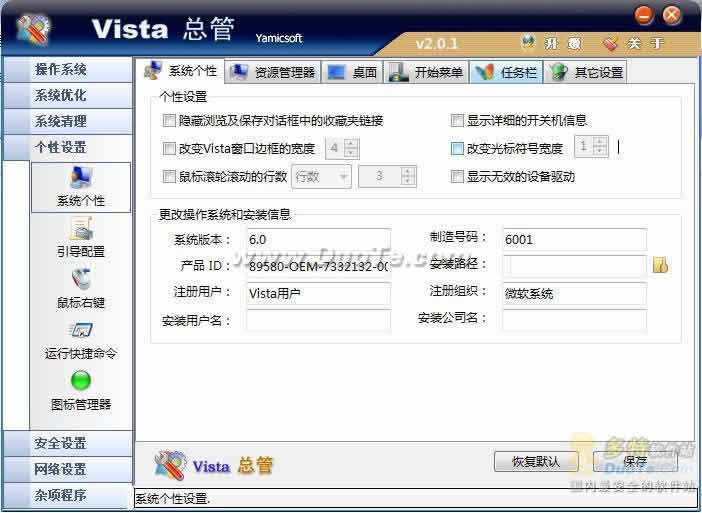The width and height of the screenshot is (702, 513).
Task: Switch to the 开始菜单 tab
Action: click(x=426, y=72)
